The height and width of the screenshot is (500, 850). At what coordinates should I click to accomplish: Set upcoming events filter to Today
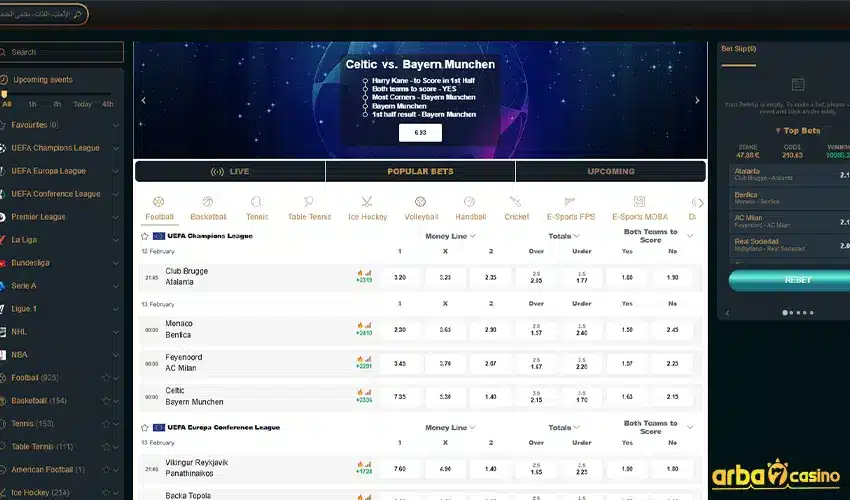coord(82,104)
